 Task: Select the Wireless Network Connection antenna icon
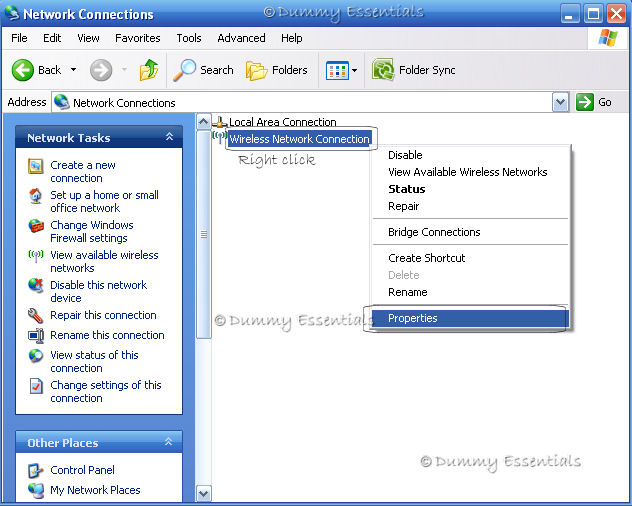pos(219,137)
